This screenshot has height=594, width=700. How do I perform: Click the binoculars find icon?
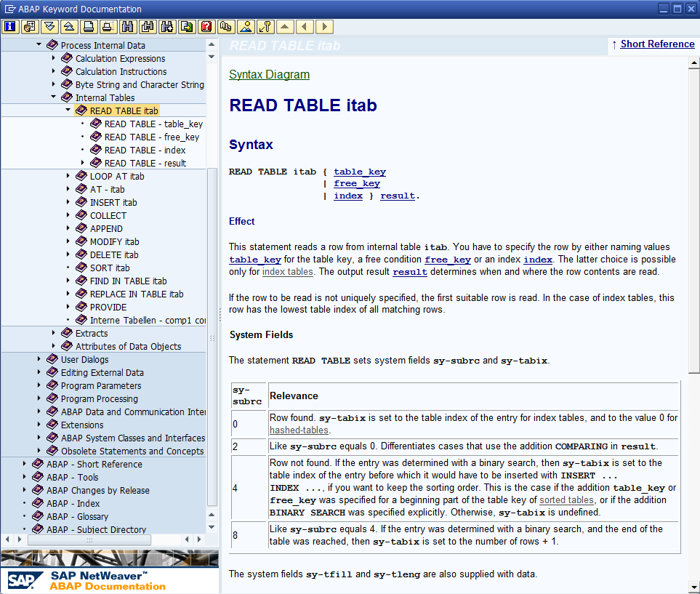tap(128, 27)
